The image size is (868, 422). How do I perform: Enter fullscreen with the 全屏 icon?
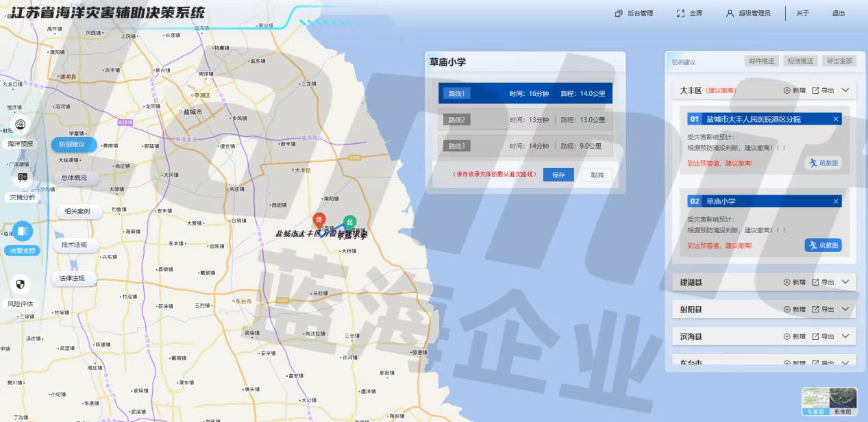point(680,13)
